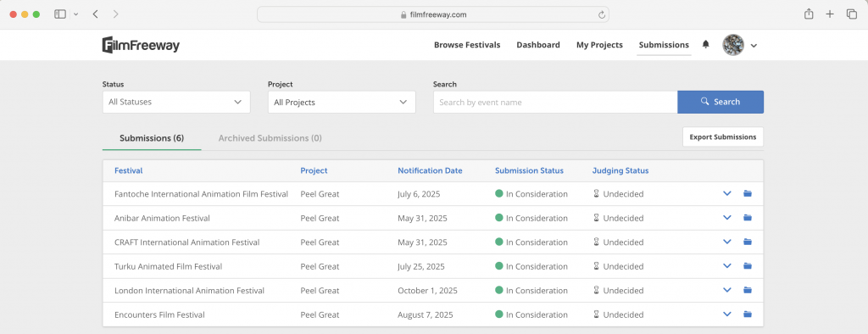868x334 pixels.
Task: Open Browse Festivals in the navigation
Action: [467, 45]
